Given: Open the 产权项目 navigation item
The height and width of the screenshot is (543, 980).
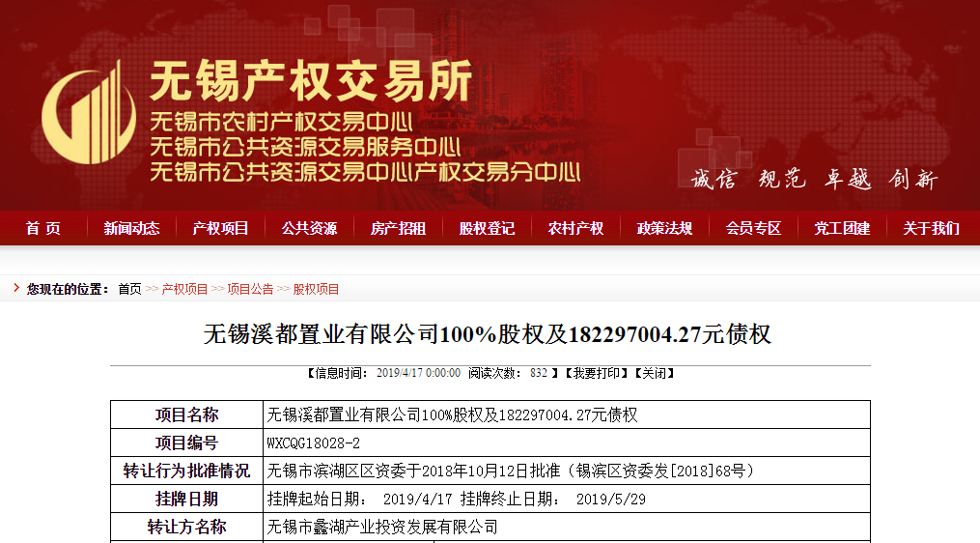Looking at the screenshot, I should tap(221, 228).
